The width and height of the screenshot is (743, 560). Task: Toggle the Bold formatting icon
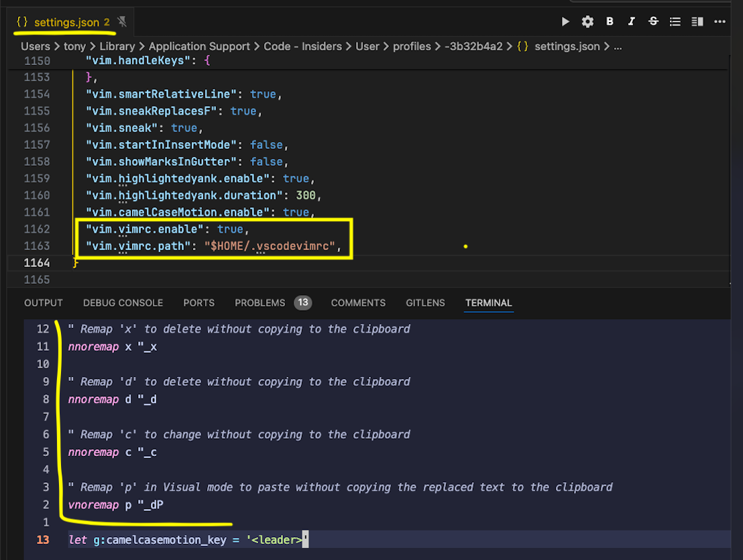609,21
